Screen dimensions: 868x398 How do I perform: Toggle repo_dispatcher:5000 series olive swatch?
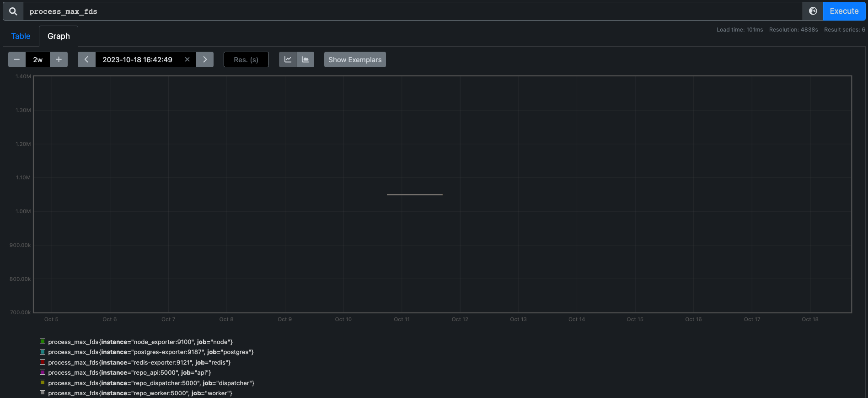click(x=43, y=382)
